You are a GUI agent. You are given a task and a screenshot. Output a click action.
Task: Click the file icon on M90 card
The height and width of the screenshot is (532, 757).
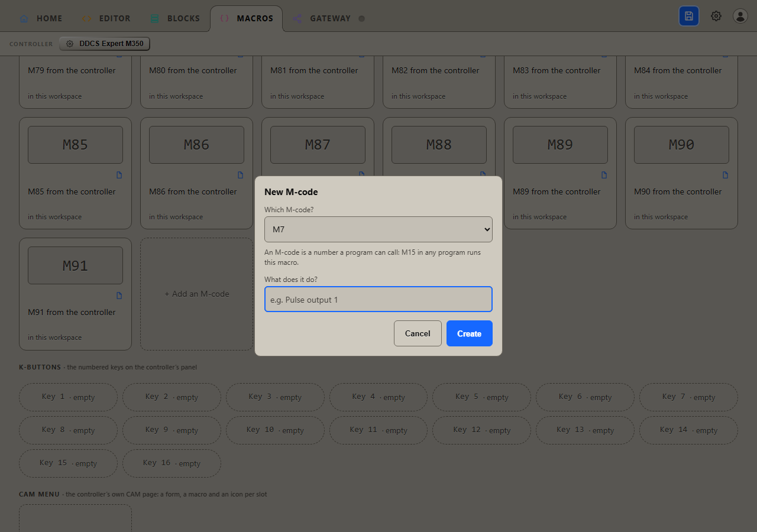point(725,175)
